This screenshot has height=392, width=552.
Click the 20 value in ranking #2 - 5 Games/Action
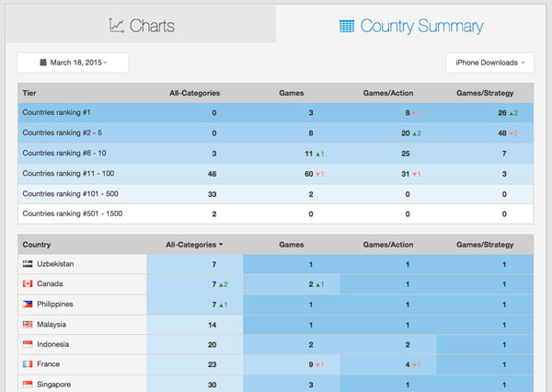click(x=406, y=133)
